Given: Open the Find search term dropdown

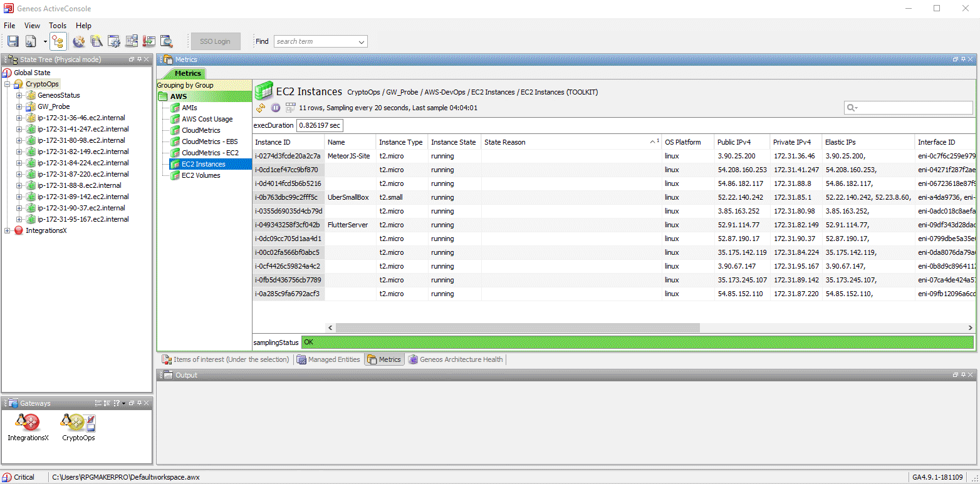Looking at the screenshot, I should [x=362, y=42].
